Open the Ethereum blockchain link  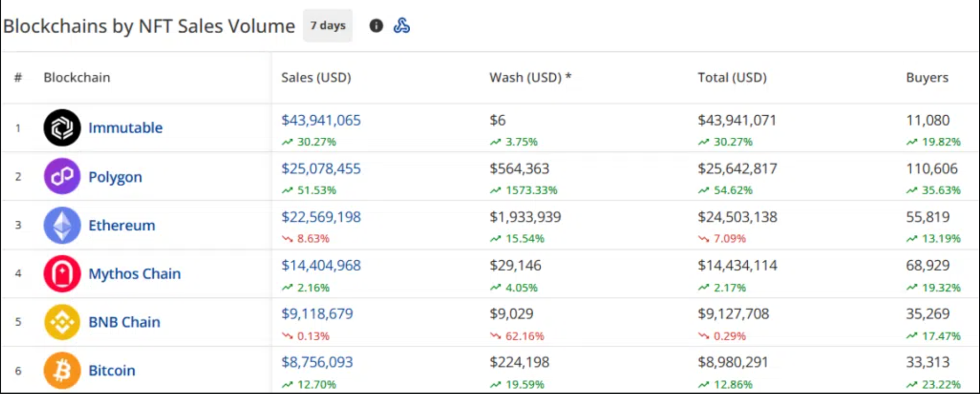[x=122, y=225]
